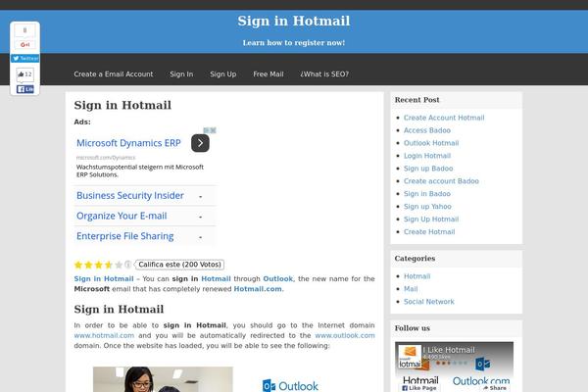Open recent post Sign Up Hotmail
This screenshot has height=392, width=588.
point(431,220)
